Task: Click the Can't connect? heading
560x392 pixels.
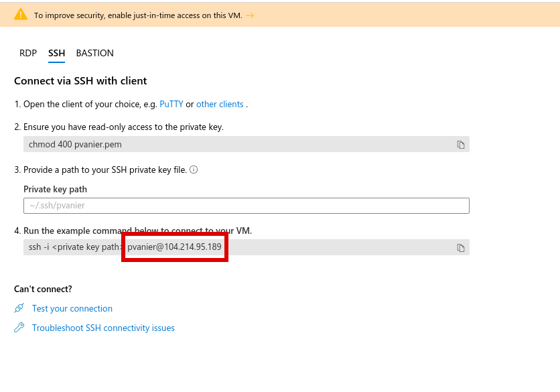Action: point(43,289)
